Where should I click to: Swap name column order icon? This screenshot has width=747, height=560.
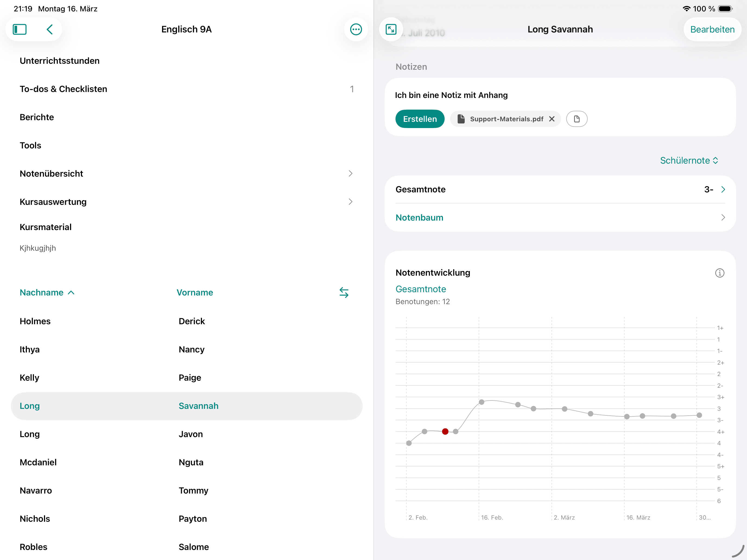(344, 292)
